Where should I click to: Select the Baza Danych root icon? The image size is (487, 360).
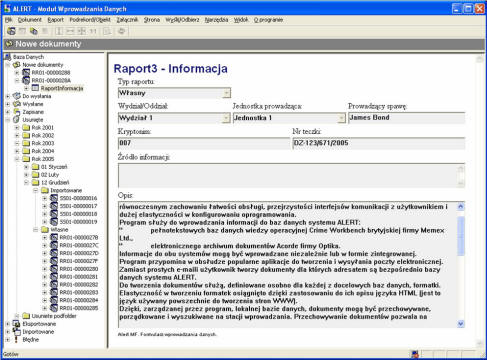[x=8, y=57]
